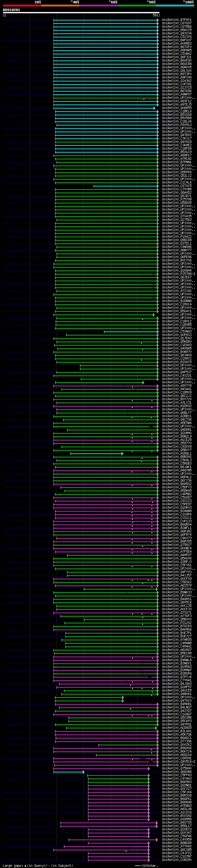This screenshot has width=197, height=868.
Task: Select the UniRef100_C4JFY2 label
Action: click(x=176, y=853)
